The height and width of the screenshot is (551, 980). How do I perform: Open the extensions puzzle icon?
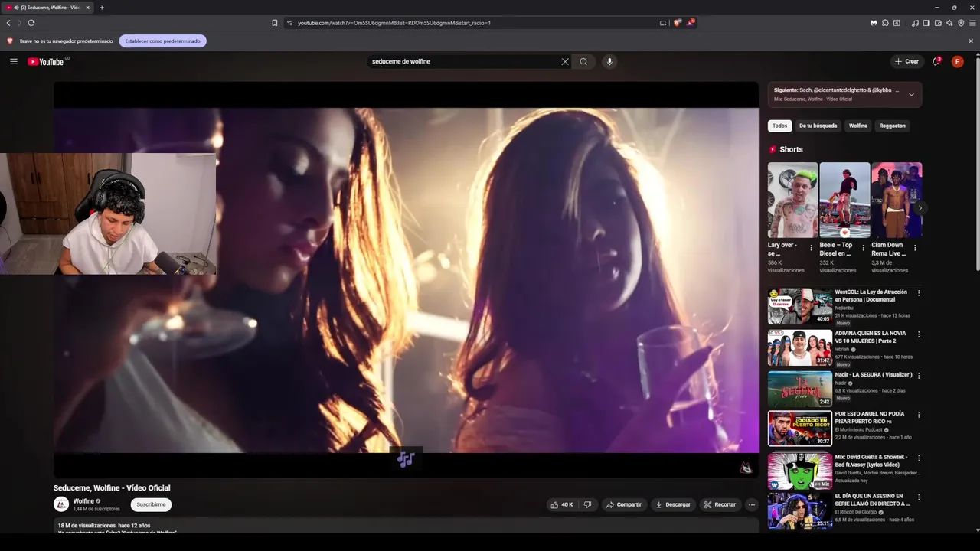tap(885, 23)
